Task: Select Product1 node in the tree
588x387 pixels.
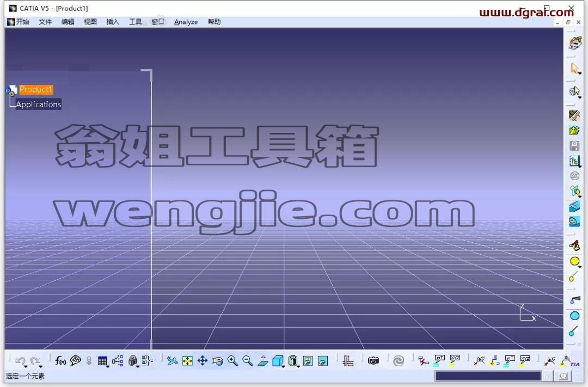Action: coord(35,90)
